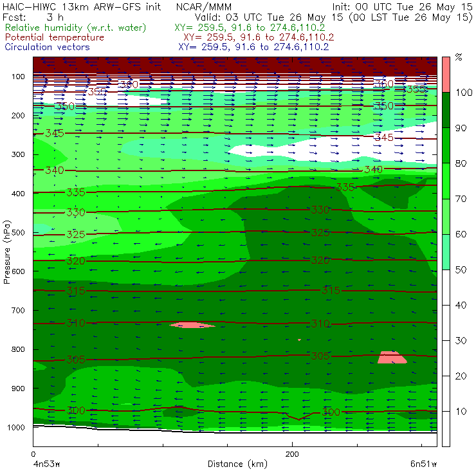This screenshot has height=476, width=476.
Task: Select the blue XY= coordinates line
Action: [x=253, y=47]
